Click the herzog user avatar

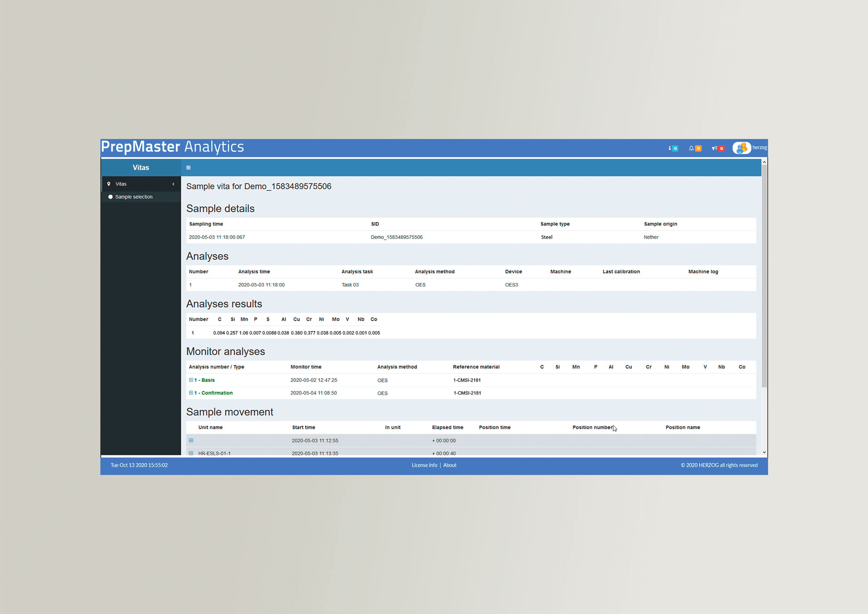[741, 148]
